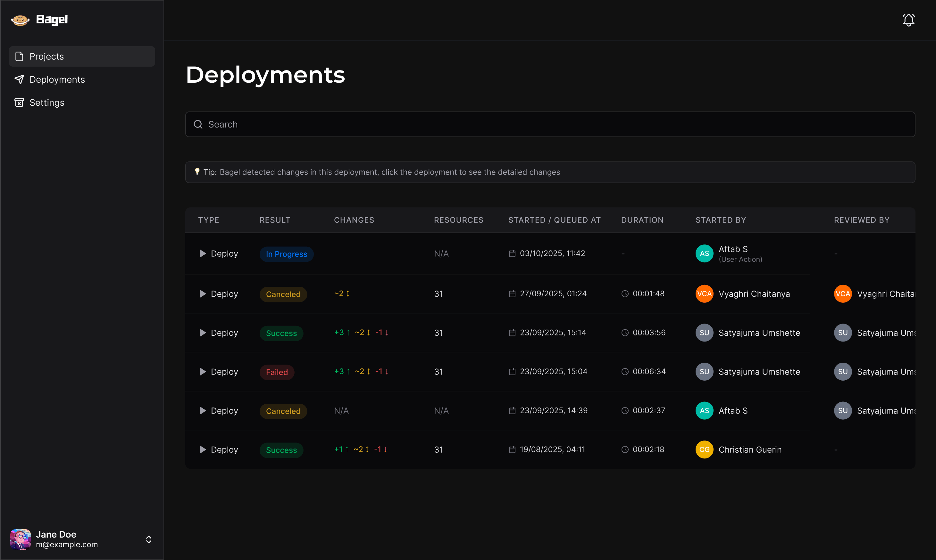
Task: Click the RESOURCES column header
Action: coord(458,220)
